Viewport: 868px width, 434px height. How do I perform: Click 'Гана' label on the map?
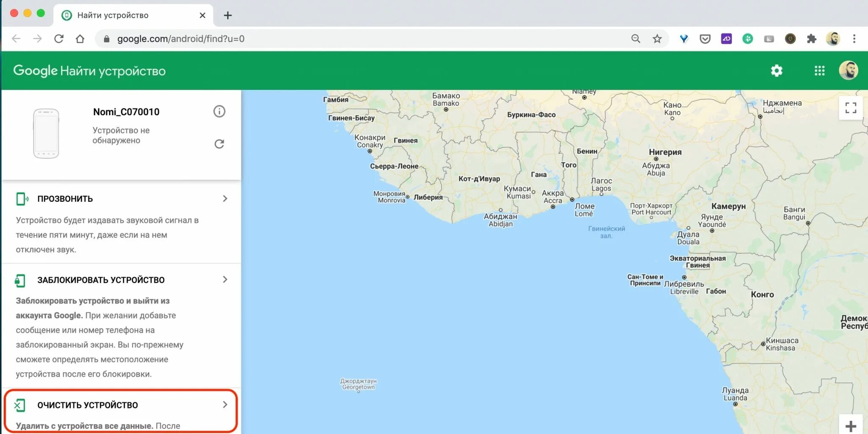click(x=539, y=175)
